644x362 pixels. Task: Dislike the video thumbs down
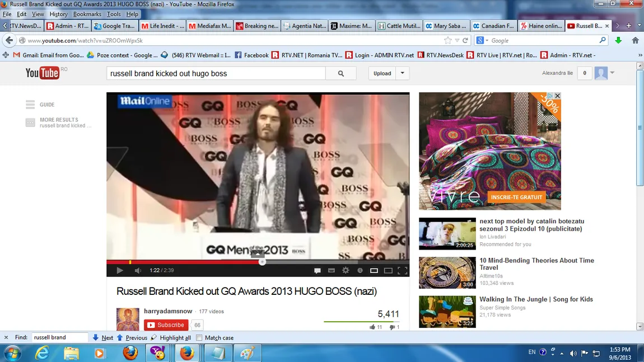392,327
